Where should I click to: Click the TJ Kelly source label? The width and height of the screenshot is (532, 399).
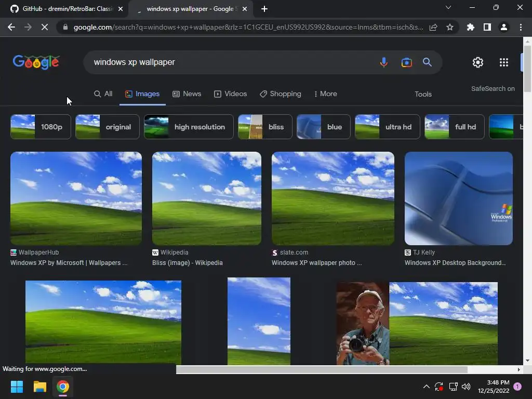(423, 252)
